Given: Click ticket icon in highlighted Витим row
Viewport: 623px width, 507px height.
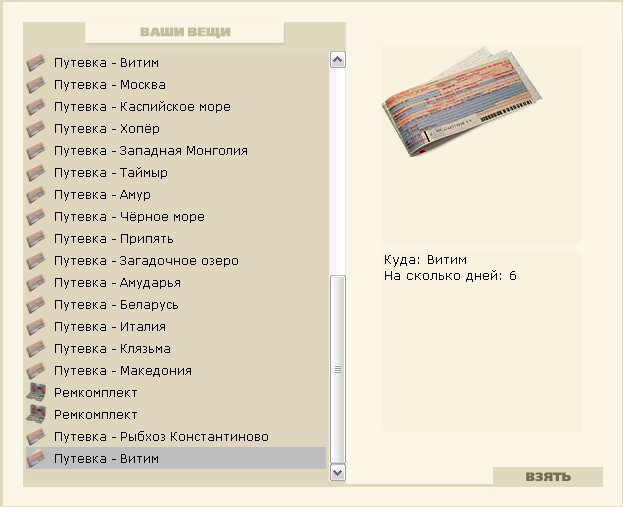Looking at the screenshot, I should 36,459.
